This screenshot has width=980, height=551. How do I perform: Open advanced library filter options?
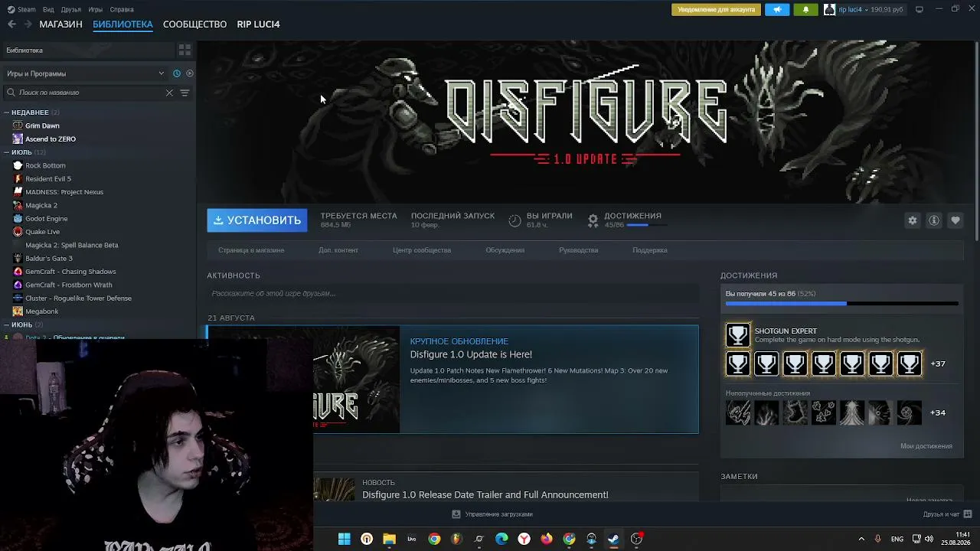tap(185, 93)
